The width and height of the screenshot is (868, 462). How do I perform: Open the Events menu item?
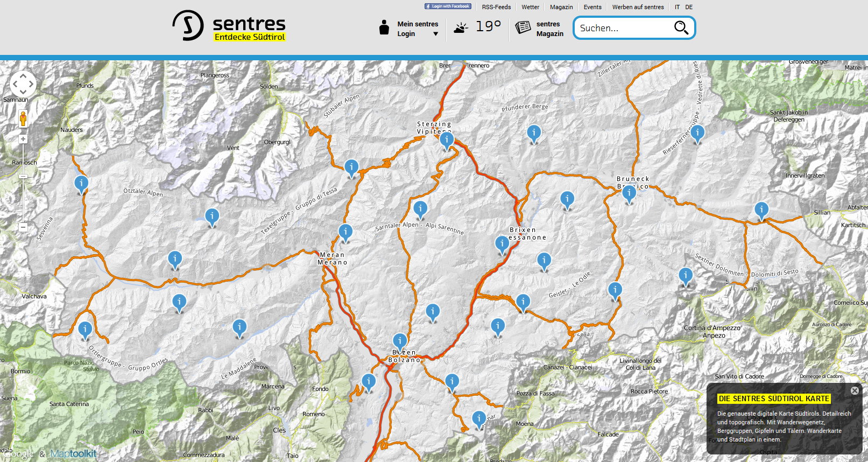coord(592,7)
